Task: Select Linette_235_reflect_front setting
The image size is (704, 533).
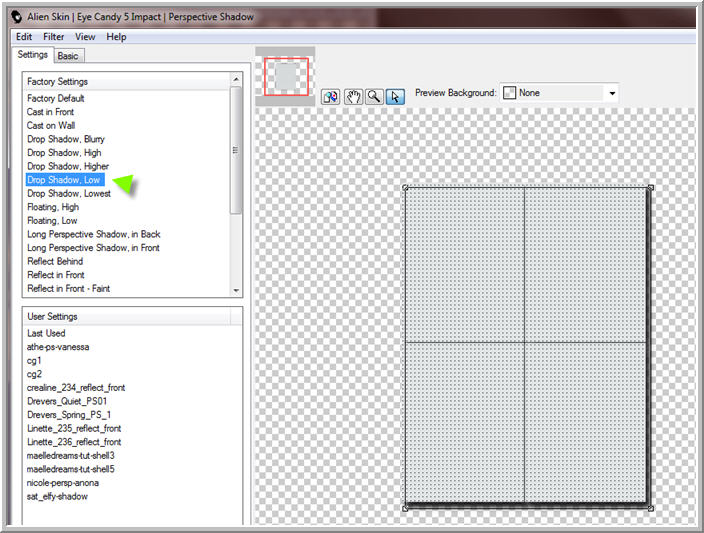Action: (74, 428)
